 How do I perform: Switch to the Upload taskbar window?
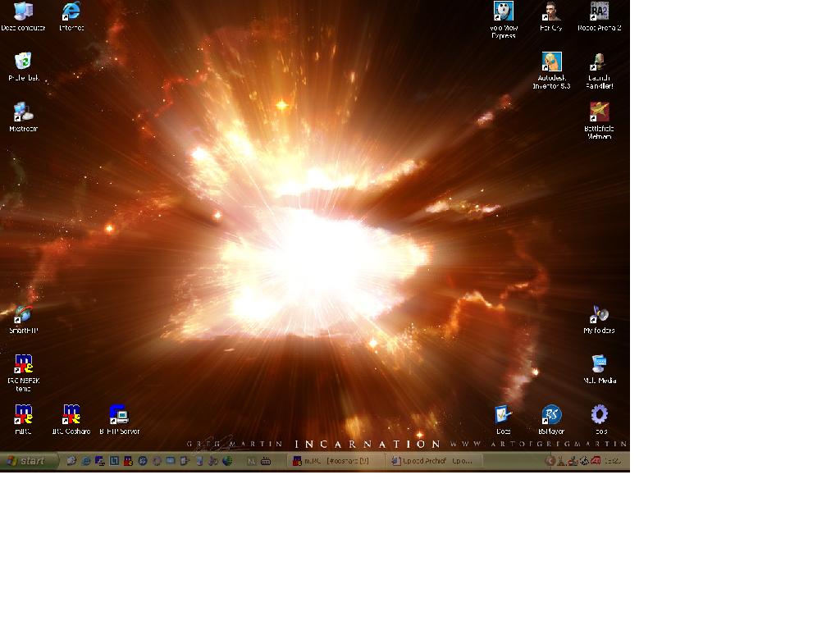tap(434, 461)
